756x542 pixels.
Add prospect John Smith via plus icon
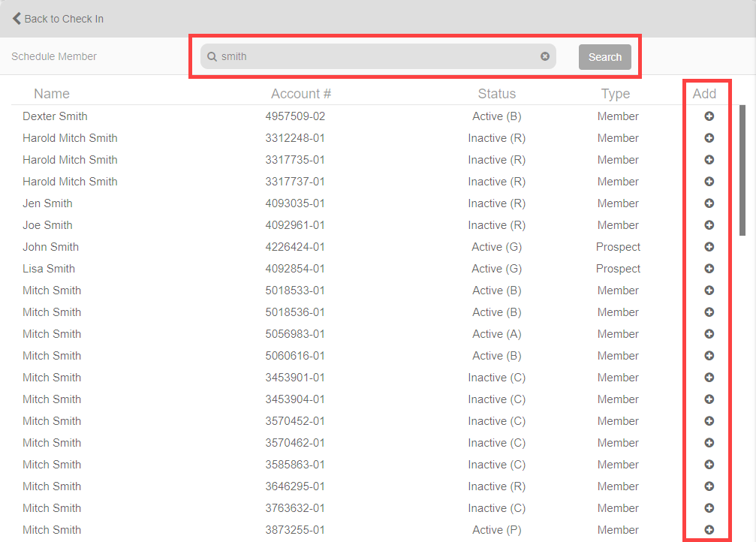click(709, 247)
